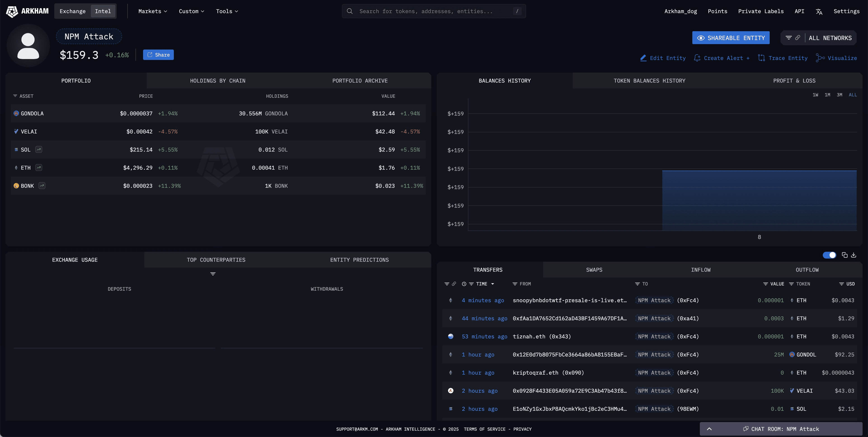Switch to Holdings By Chain tab

(x=218, y=81)
